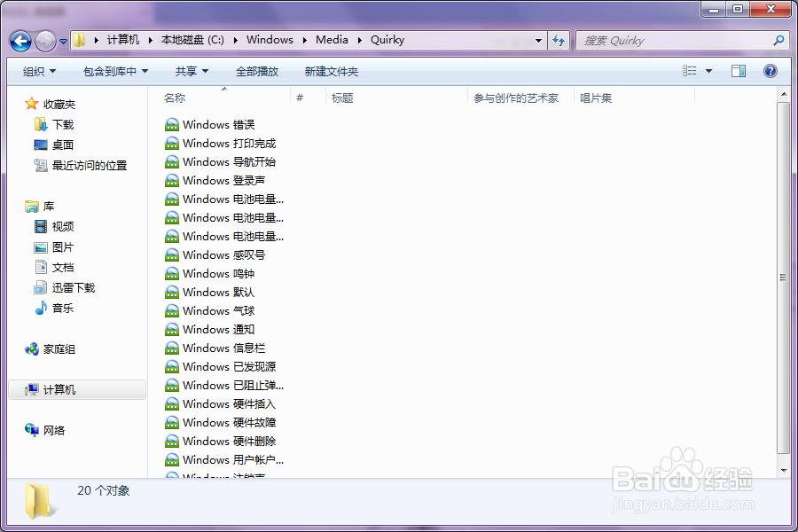Click the # column header
Image resolution: width=798 pixels, height=532 pixels.
pos(308,98)
